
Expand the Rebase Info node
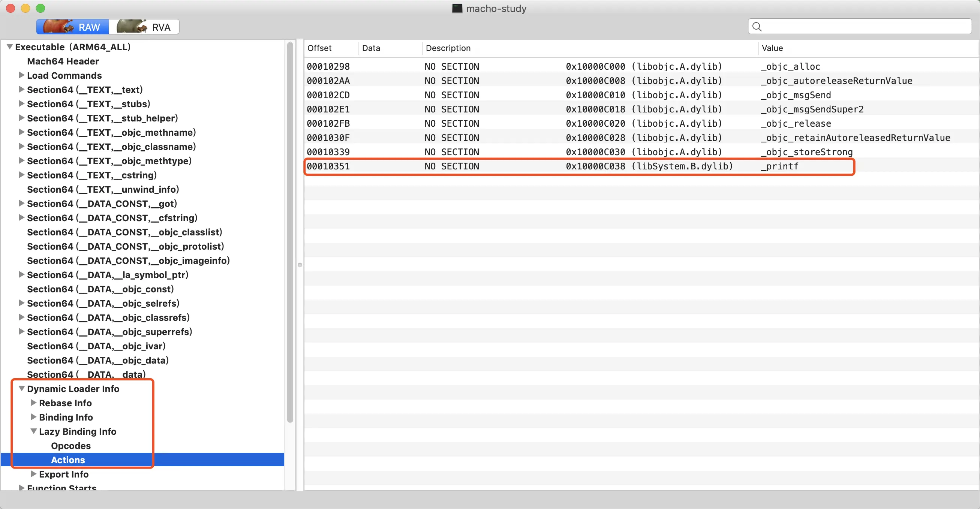pyautogui.click(x=33, y=403)
